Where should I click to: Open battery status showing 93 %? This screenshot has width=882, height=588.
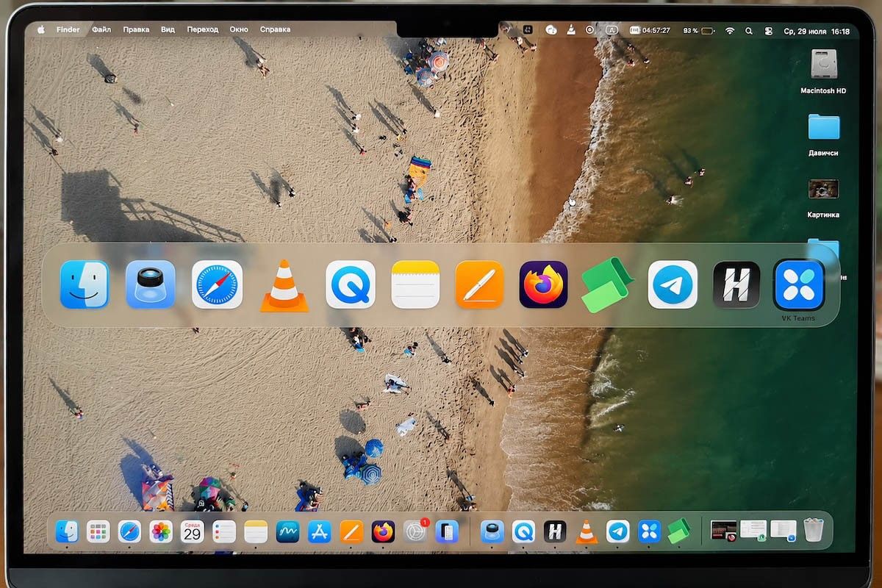(x=699, y=31)
